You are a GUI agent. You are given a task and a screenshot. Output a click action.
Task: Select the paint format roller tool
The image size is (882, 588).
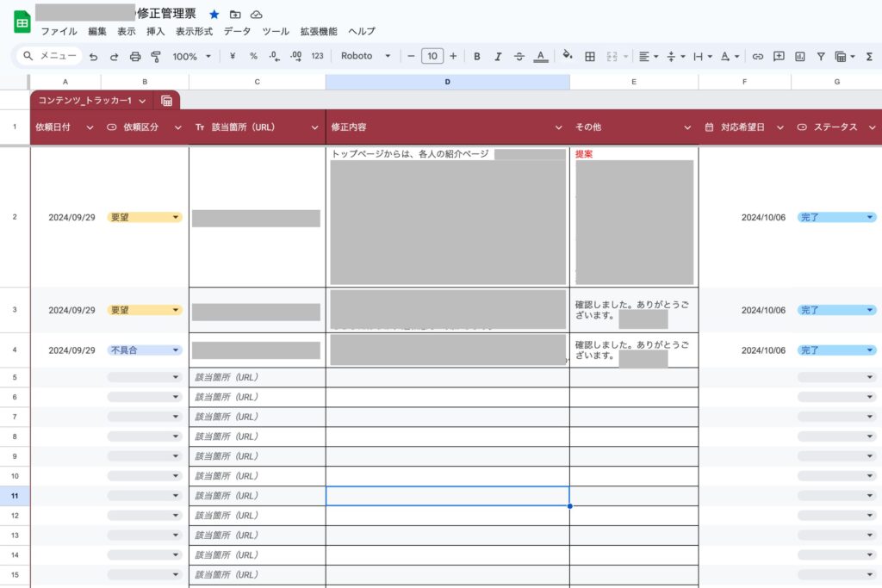(156, 56)
